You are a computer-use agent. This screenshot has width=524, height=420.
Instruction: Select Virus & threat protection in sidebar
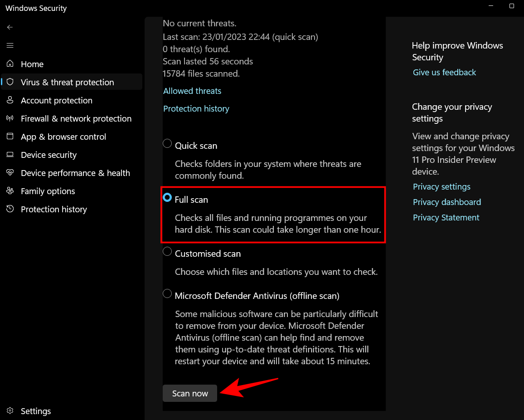67,82
